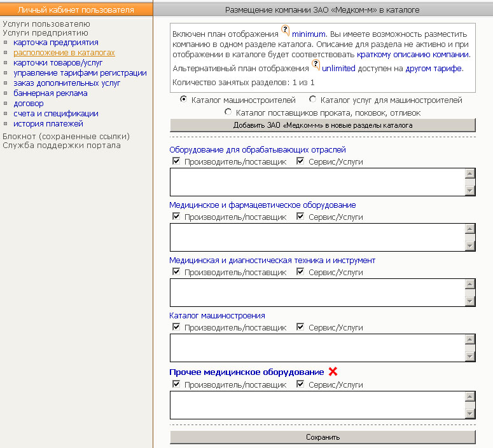Toggle Сервис/Услуги under 'Медицинская и диагностическая техника'

pyautogui.click(x=300, y=272)
